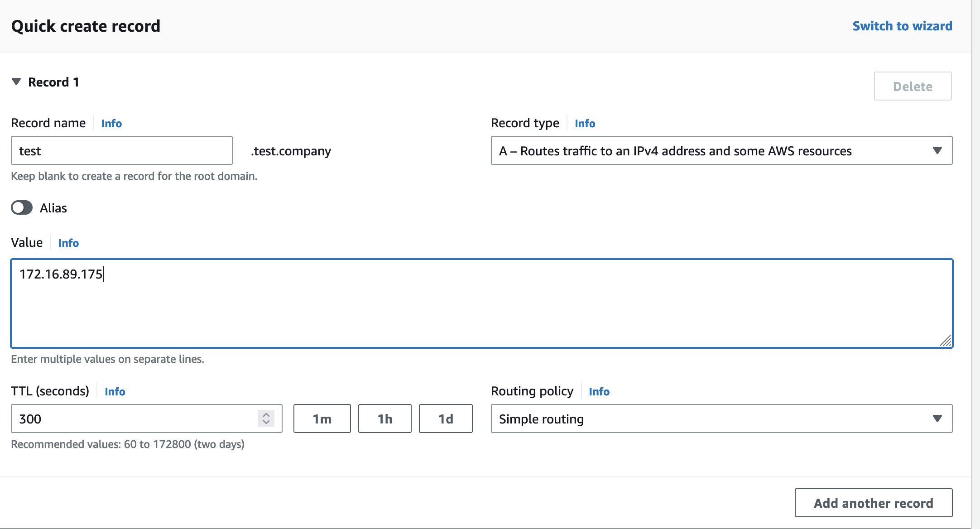Viewport: 980px width, 529px height.
Task: Set TTL to 1d preset
Action: point(446,419)
